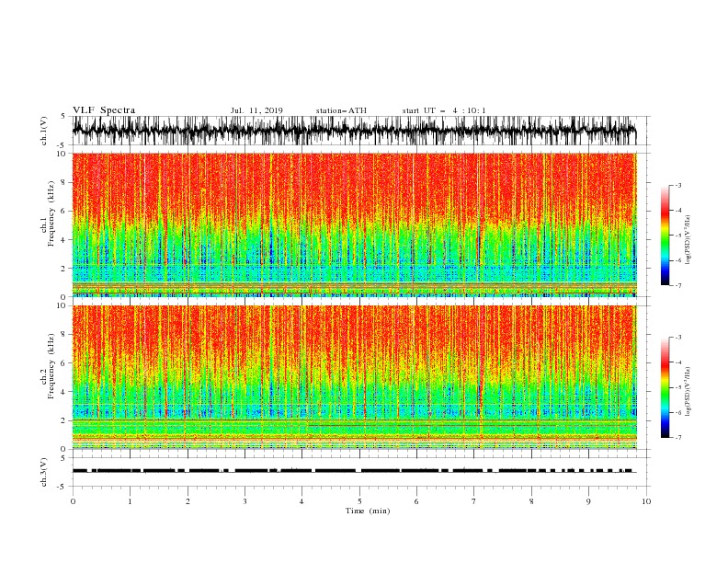Click time axis tick label '10'
The height and width of the screenshot is (563, 728).
[x=646, y=501]
